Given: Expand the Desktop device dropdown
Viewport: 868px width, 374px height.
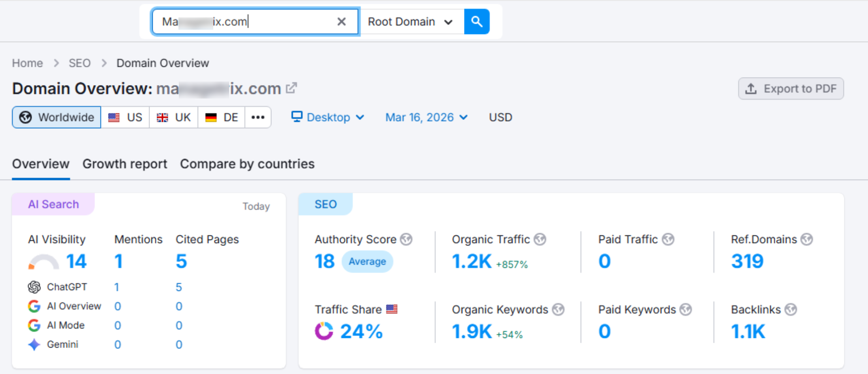Looking at the screenshot, I should (328, 117).
